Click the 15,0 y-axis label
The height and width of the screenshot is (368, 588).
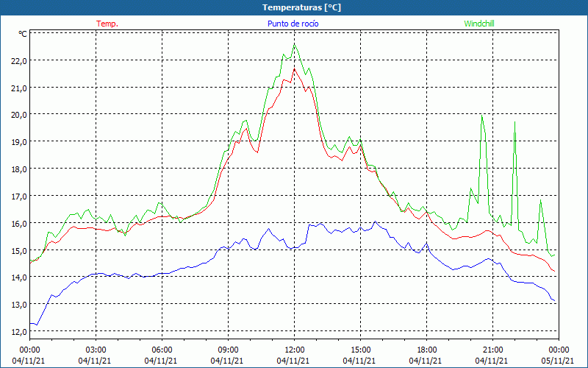[x=19, y=251]
